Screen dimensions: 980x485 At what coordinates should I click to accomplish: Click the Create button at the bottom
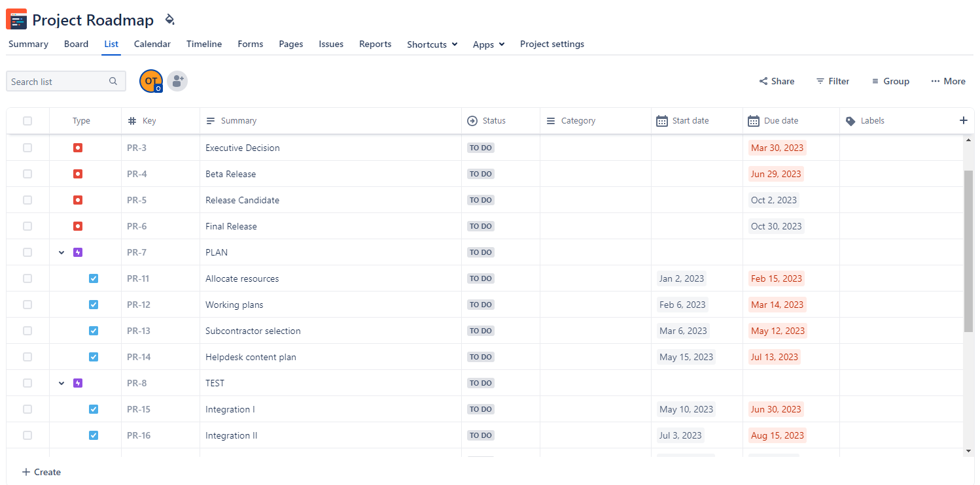tap(41, 472)
